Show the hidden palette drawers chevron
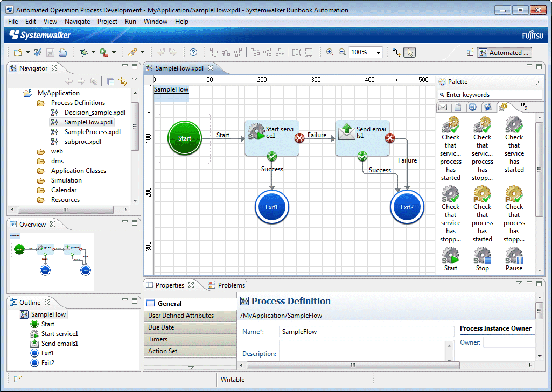 (524, 106)
